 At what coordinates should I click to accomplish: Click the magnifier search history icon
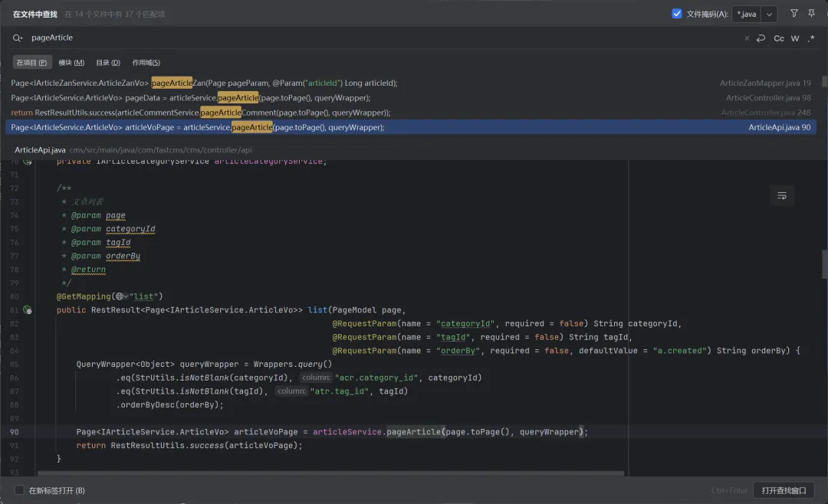[x=18, y=38]
